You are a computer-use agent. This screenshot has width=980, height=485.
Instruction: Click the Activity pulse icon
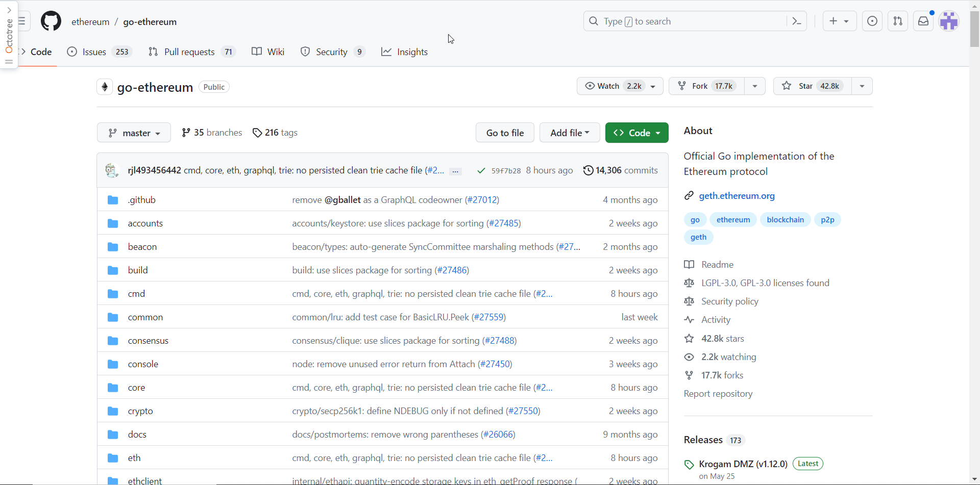[689, 320]
